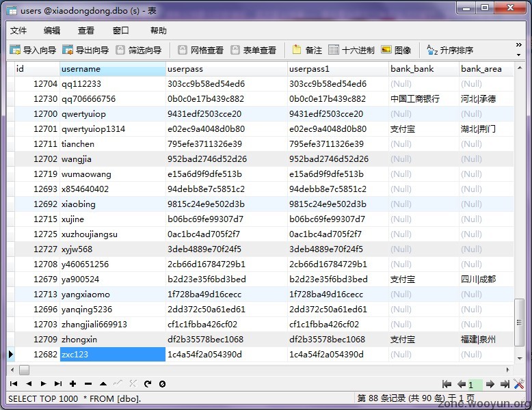
Task: Select the cell 福建|泉州
Action: coord(487,339)
